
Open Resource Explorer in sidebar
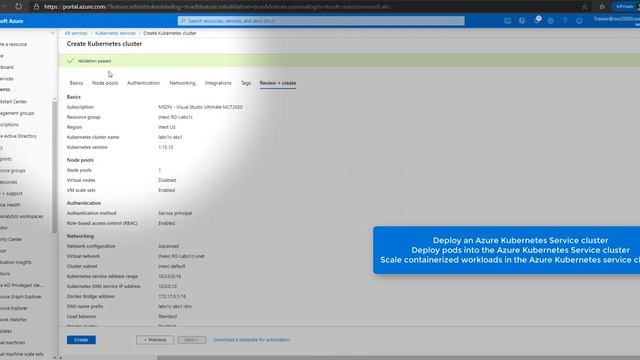(14, 308)
